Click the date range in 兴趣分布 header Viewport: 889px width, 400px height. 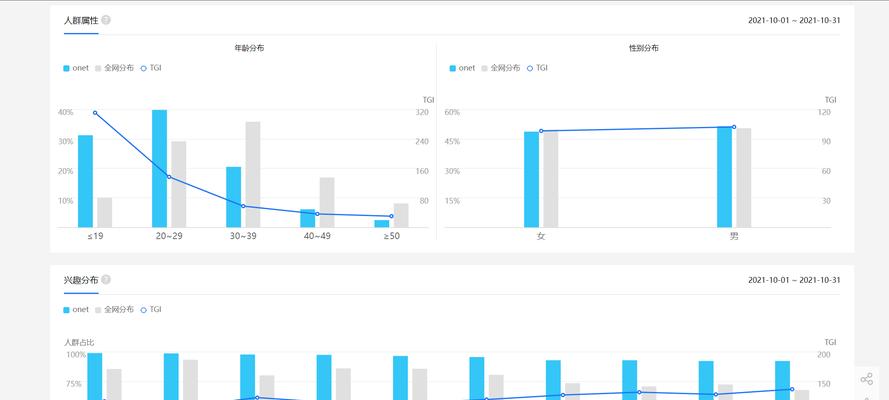click(x=794, y=280)
